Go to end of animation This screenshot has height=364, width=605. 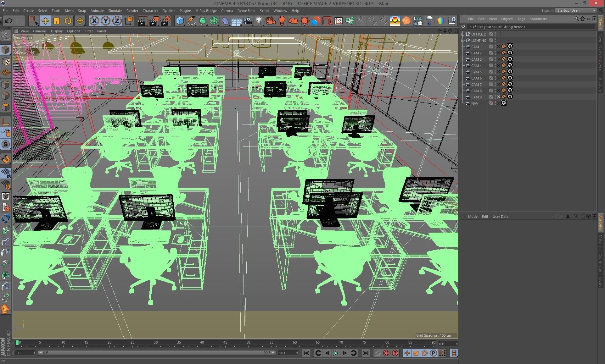(x=365, y=353)
